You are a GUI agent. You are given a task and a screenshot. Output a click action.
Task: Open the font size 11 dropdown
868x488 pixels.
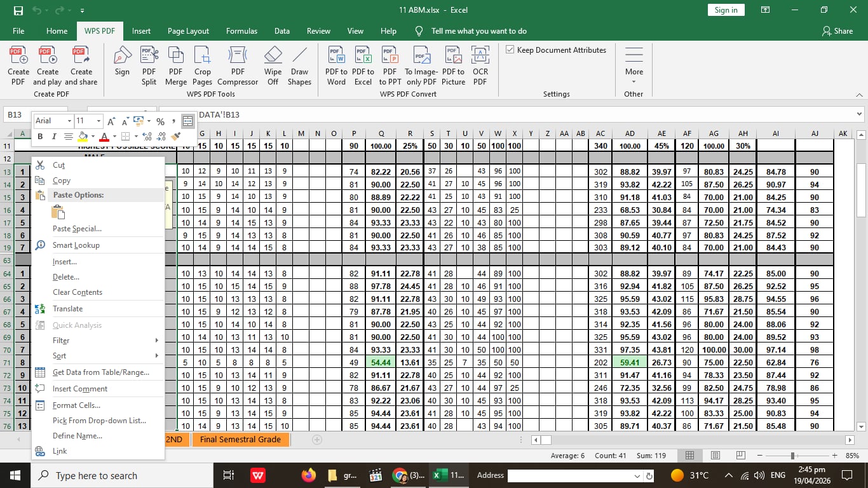click(98, 121)
